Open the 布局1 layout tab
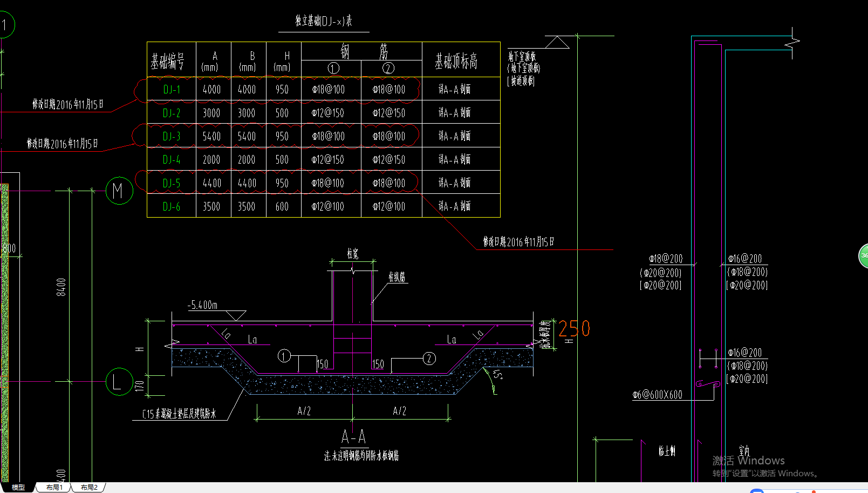868x493 pixels. (54, 487)
